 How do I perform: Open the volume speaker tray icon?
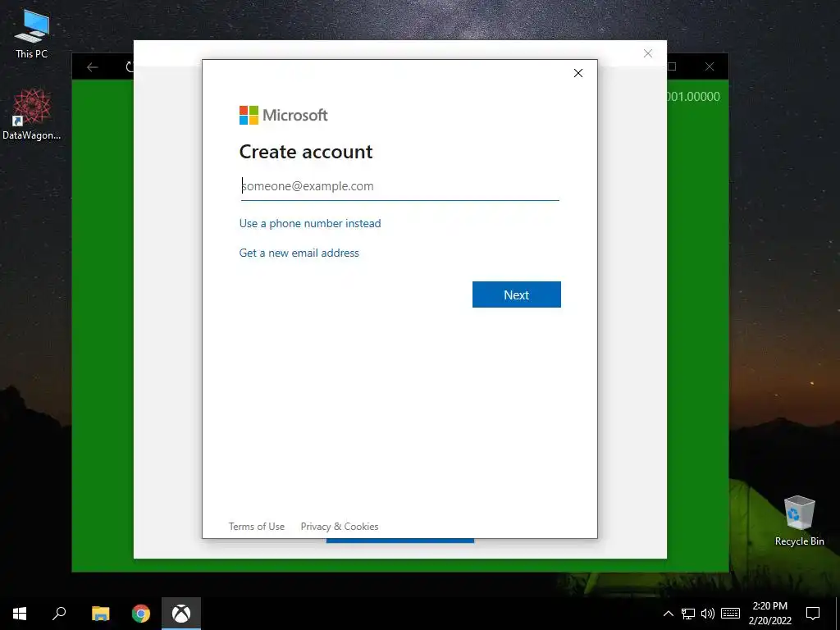click(708, 614)
